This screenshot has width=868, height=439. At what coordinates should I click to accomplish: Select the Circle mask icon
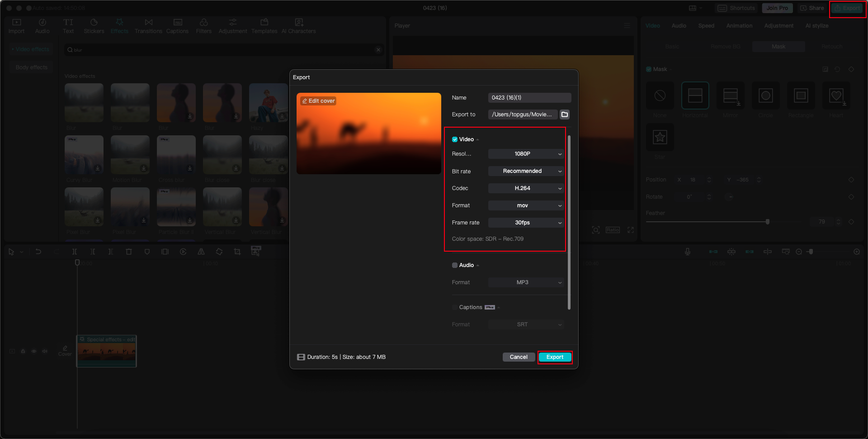tap(766, 95)
